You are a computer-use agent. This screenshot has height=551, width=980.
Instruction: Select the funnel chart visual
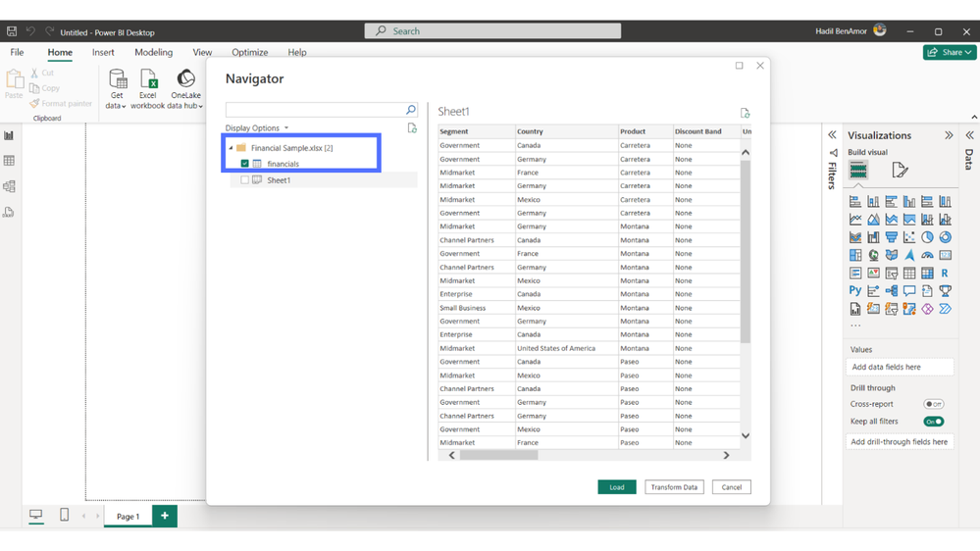[x=892, y=237]
